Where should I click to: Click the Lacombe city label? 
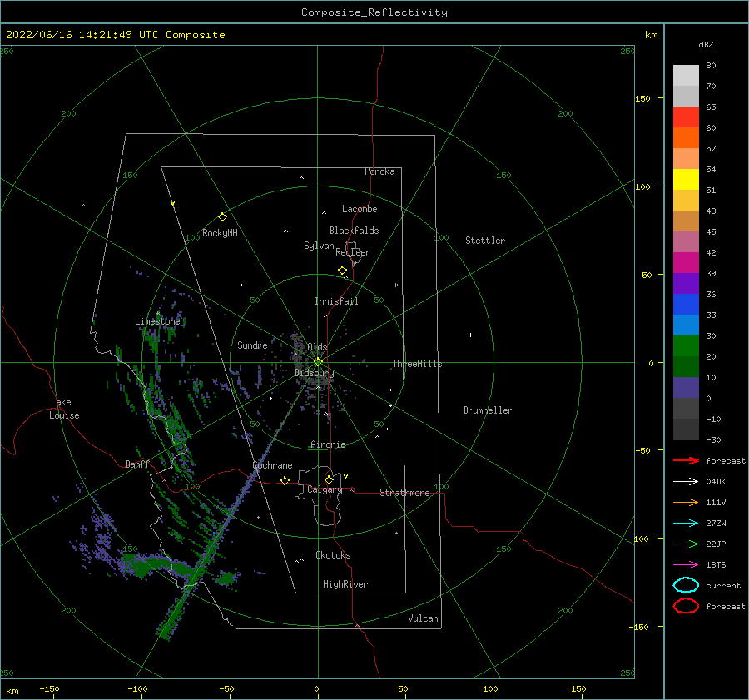coord(360,209)
